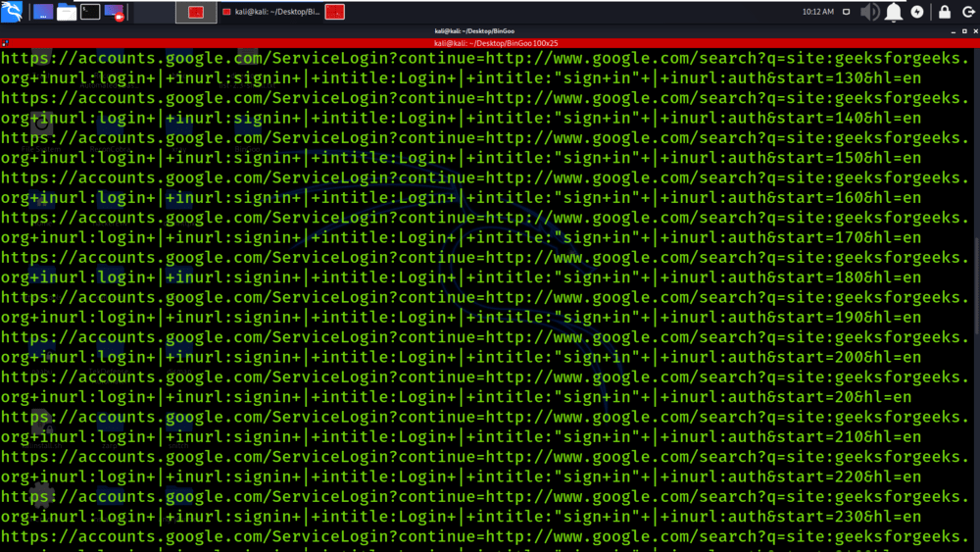Click the red window button after the taskbar title
This screenshot has width=980, height=552.
pyautogui.click(x=335, y=12)
